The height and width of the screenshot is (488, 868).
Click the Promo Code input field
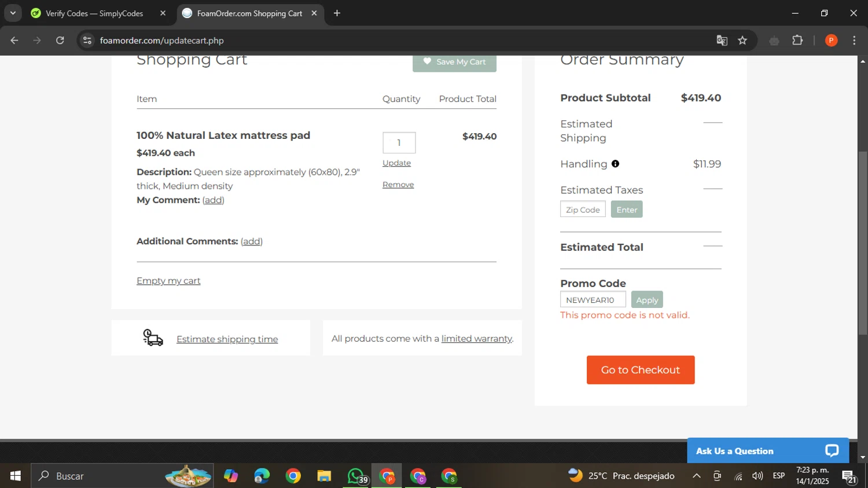593,300
